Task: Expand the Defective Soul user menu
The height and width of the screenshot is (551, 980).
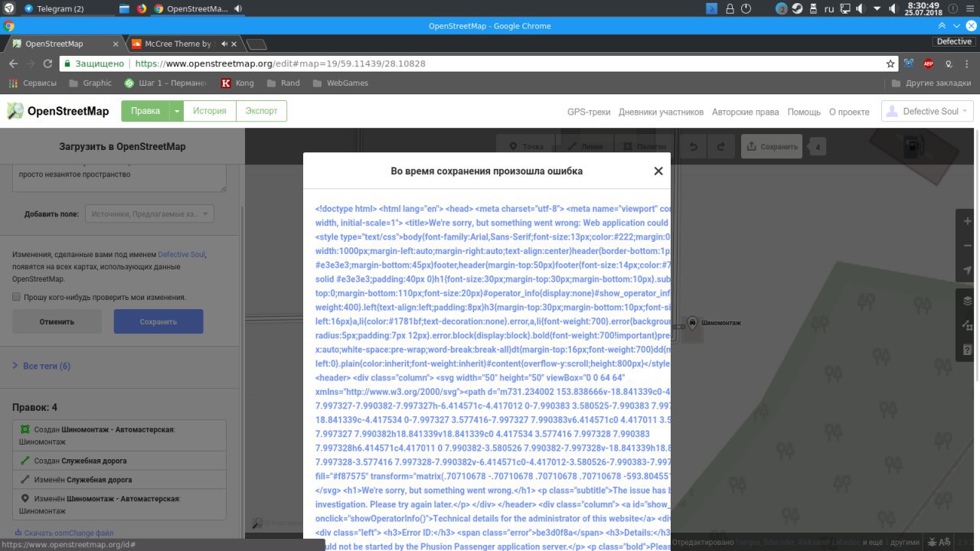Action: click(927, 111)
